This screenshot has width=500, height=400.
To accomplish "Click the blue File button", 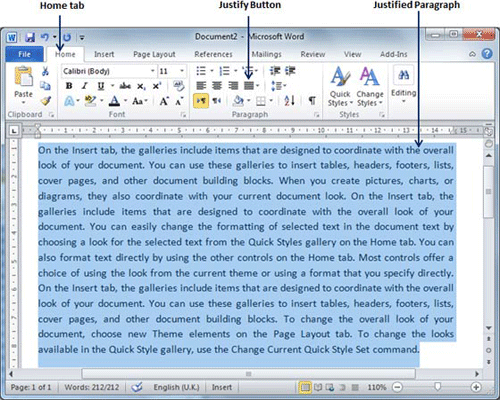I will [24, 54].
